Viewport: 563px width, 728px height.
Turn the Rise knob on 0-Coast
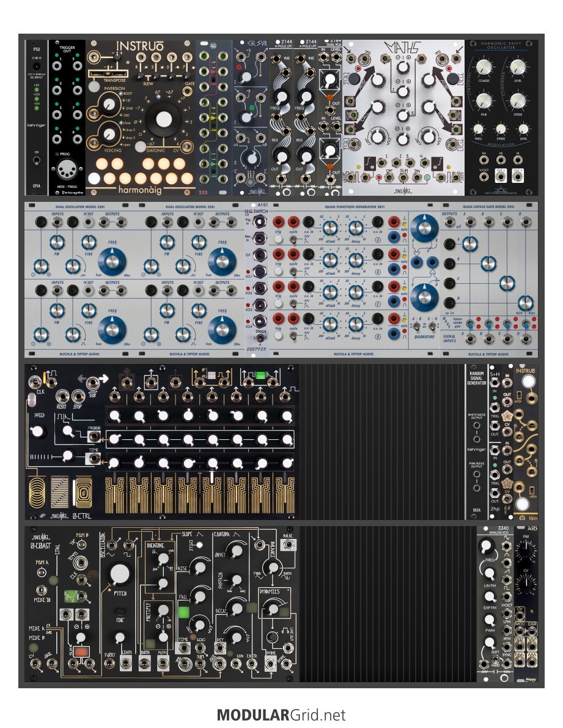[x=200, y=567]
